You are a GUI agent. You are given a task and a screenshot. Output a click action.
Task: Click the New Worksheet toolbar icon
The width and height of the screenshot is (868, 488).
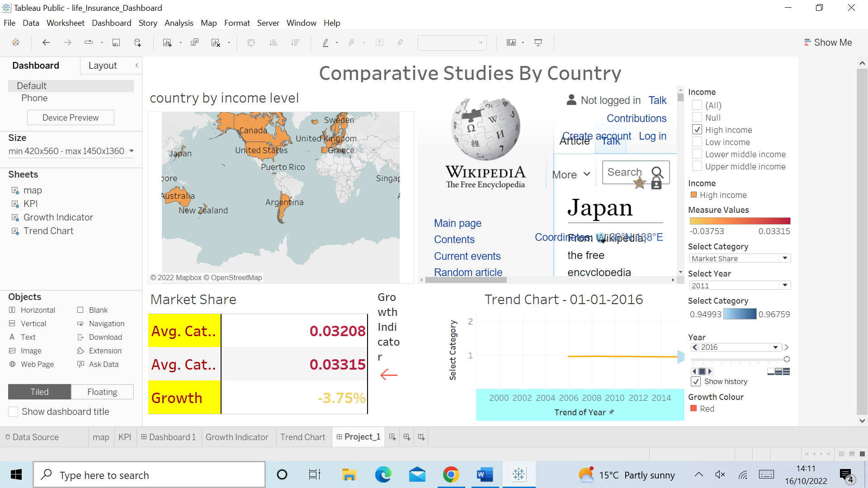167,42
